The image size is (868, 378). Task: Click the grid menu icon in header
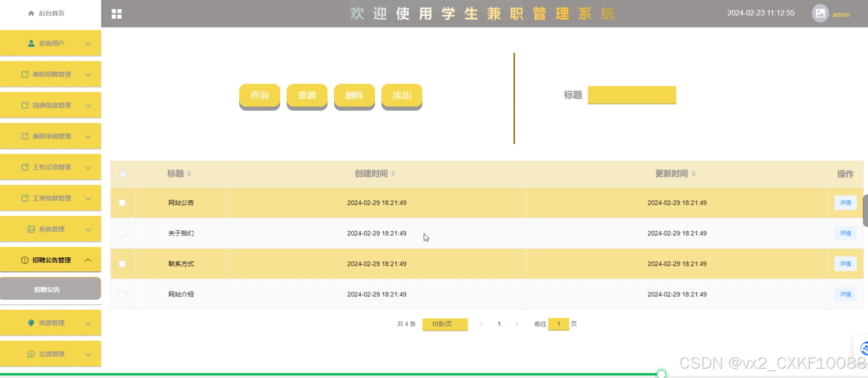[x=117, y=14]
